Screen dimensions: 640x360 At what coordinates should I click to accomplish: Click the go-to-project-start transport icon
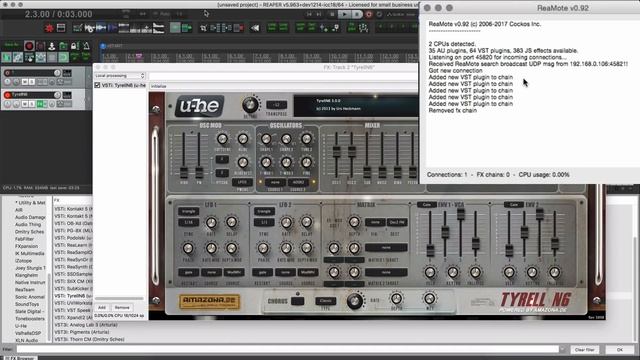(x=309, y=14)
